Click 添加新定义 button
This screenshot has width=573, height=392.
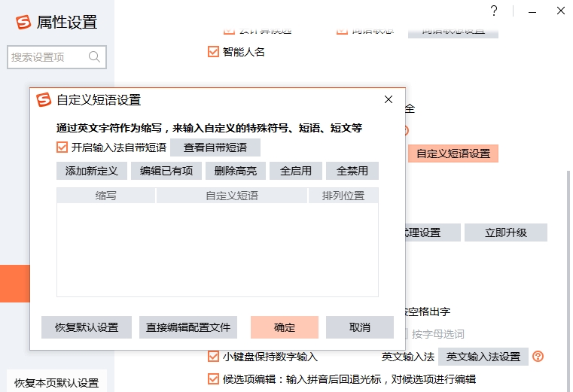tap(92, 171)
